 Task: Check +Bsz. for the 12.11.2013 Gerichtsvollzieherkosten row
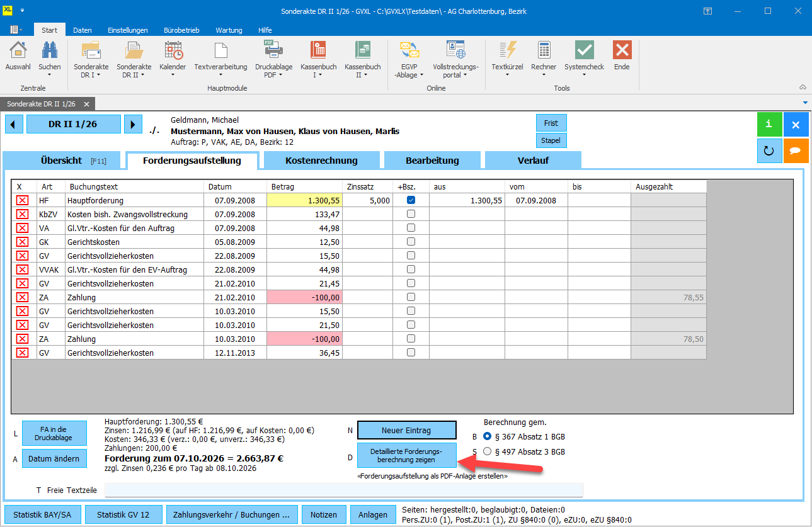tap(411, 353)
